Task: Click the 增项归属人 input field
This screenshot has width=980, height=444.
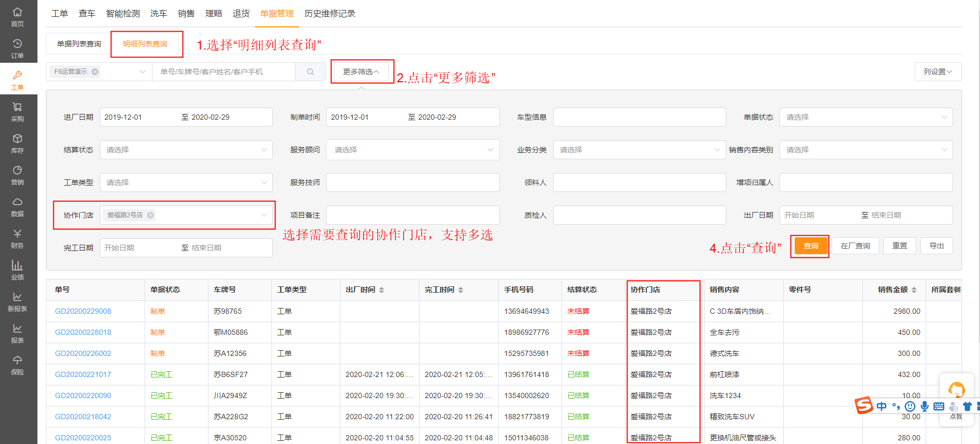Action: point(866,182)
